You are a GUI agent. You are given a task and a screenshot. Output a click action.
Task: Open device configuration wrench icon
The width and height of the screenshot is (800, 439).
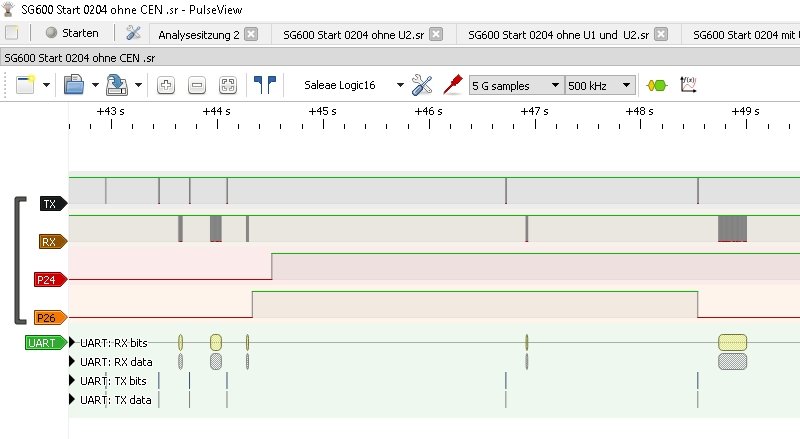point(423,86)
